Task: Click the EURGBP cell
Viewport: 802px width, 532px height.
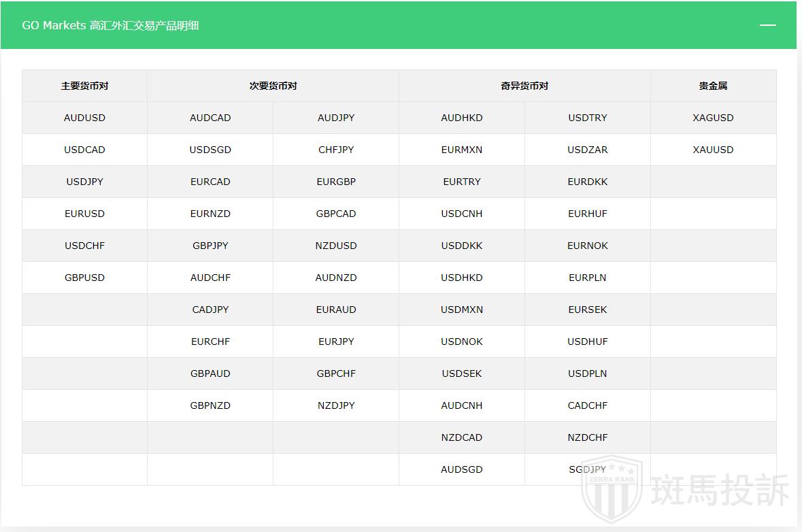Action: click(x=336, y=182)
